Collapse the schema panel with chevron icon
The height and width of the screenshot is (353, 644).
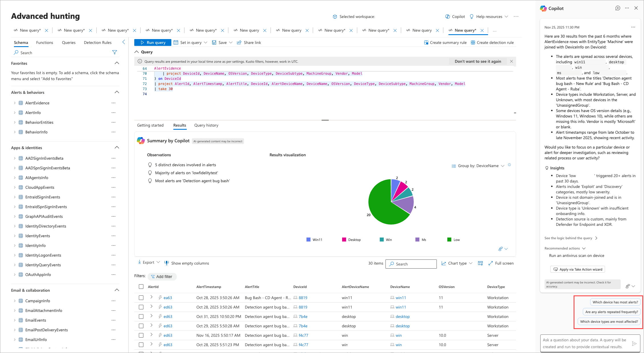click(124, 42)
